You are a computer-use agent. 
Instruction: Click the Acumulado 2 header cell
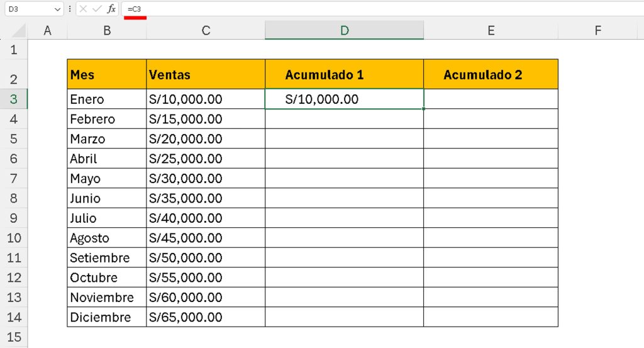tap(491, 75)
